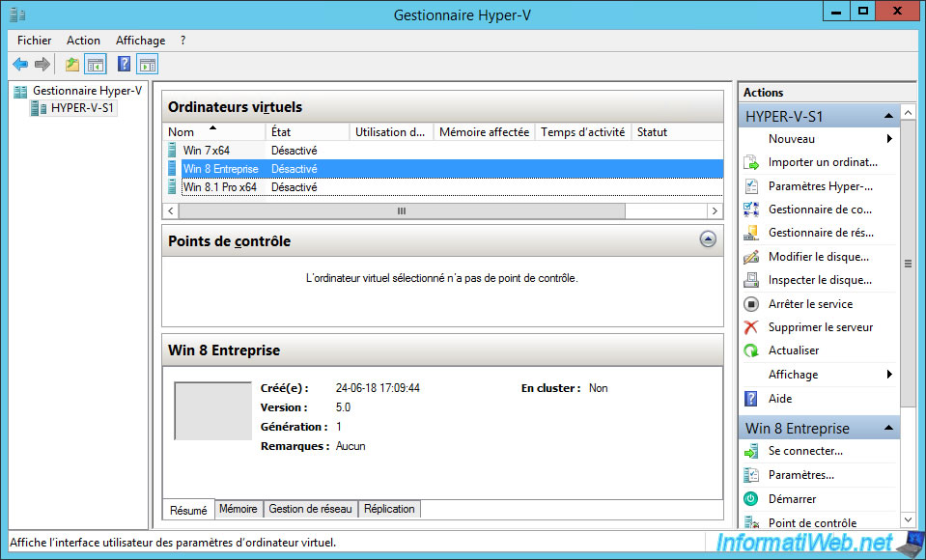Image resolution: width=926 pixels, height=560 pixels.
Task: Click the Forward arrow toolbar icon
Action: [42, 64]
